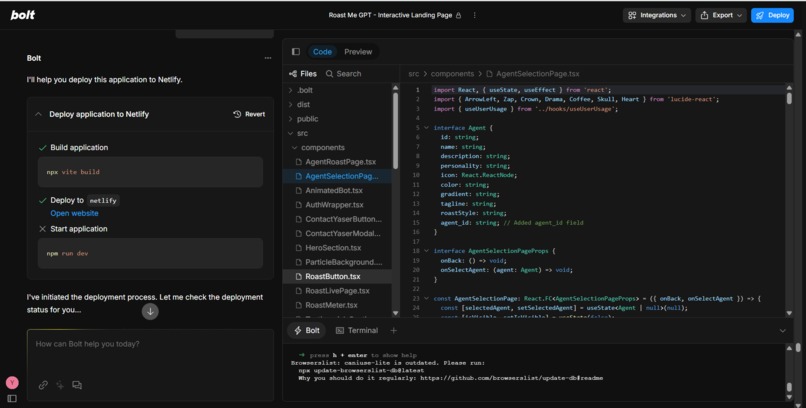Revert the Netlify deployment changes
The width and height of the screenshot is (806, 408).
click(249, 114)
